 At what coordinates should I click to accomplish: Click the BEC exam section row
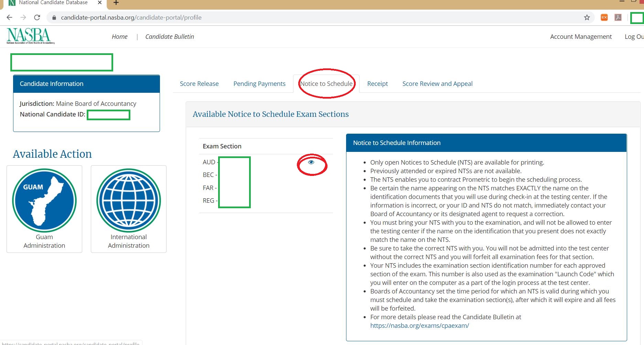coord(266,175)
